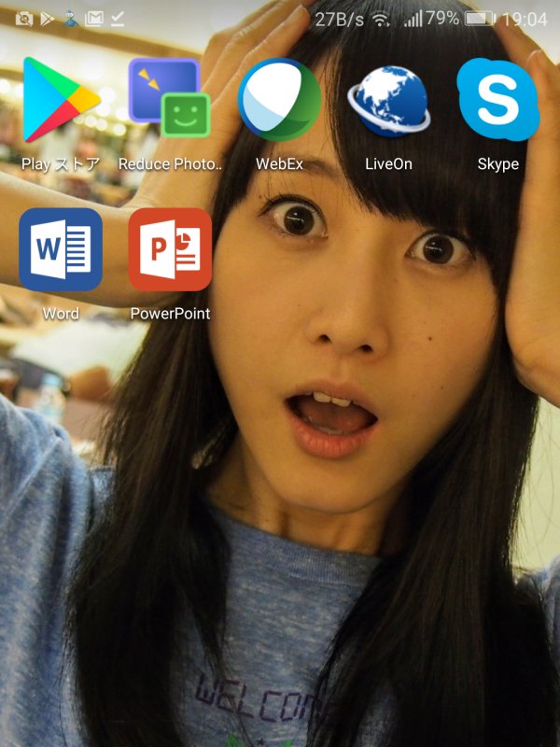Image resolution: width=560 pixels, height=747 pixels.
Task: Open the Play Store app
Action: pyautogui.click(x=62, y=100)
